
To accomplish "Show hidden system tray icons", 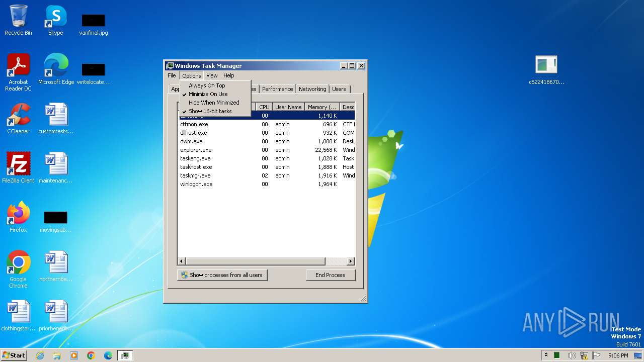I will (546, 355).
